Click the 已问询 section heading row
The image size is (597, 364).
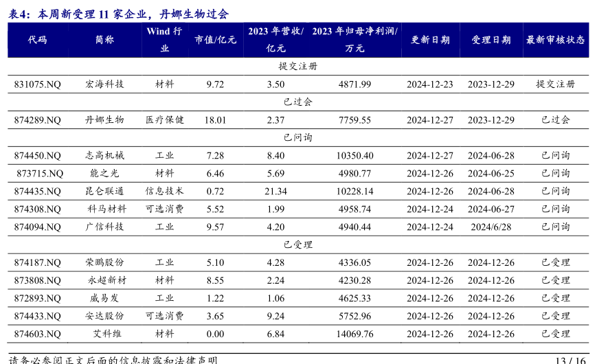tap(297, 137)
